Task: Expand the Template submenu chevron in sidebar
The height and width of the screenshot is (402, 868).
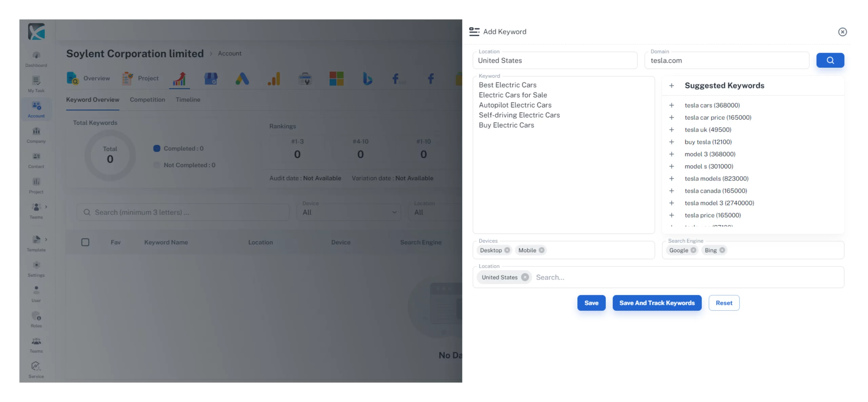Action: click(46, 240)
